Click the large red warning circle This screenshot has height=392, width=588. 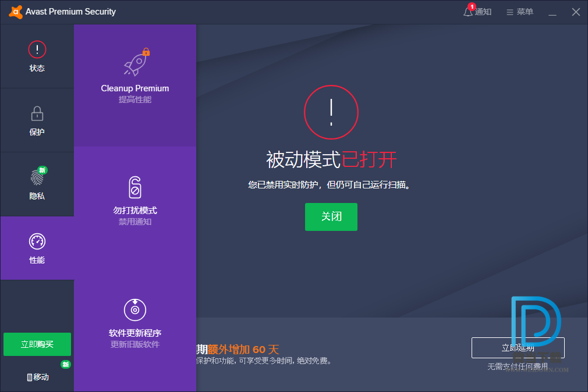pos(331,112)
